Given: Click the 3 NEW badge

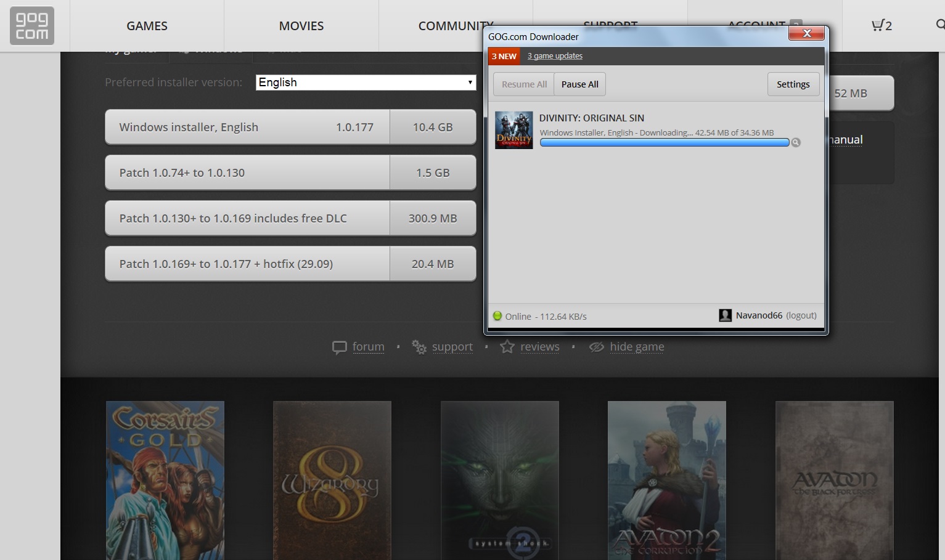Looking at the screenshot, I should click(504, 56).
